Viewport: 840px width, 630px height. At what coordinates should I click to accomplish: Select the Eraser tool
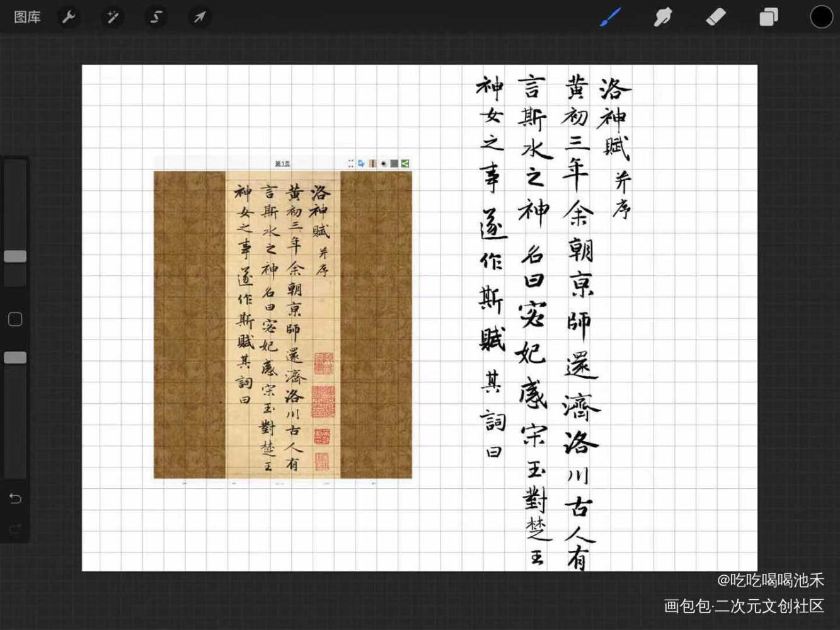coord(716,17)
